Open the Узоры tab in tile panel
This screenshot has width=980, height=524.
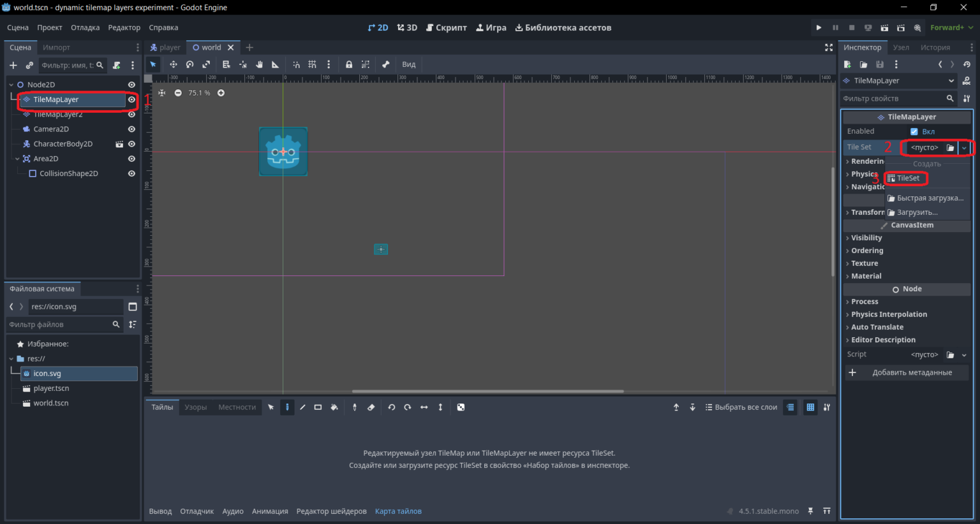click(x=195, y=407)
